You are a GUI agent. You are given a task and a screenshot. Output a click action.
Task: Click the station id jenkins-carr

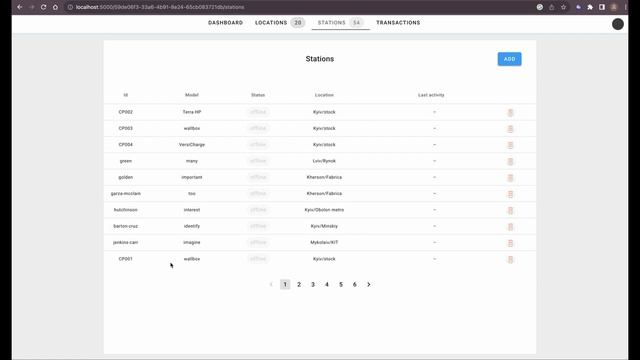point(126,242)
